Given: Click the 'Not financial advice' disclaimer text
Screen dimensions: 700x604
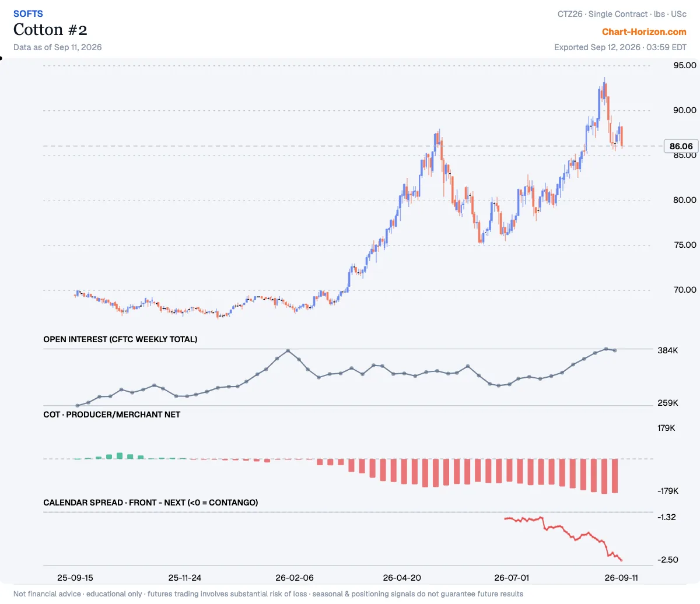Looking at the screenshot, I should pos(268,594).
